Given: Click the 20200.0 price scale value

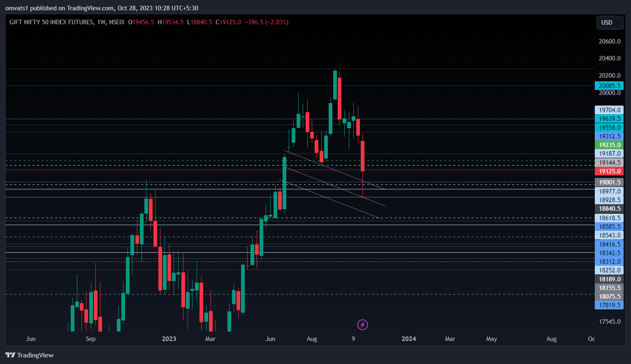Looking at the screenshot, I should [x=610, y=76].
